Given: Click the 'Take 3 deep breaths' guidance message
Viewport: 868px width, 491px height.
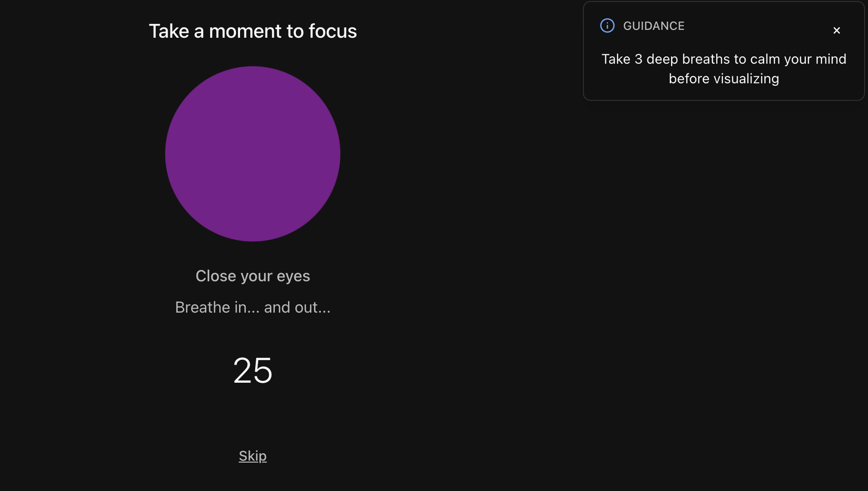Looking at the screenshot, I should (x=724, y=69).
